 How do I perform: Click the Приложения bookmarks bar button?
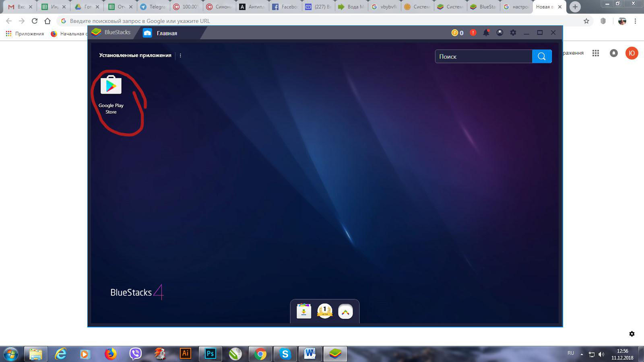point(25,34)
